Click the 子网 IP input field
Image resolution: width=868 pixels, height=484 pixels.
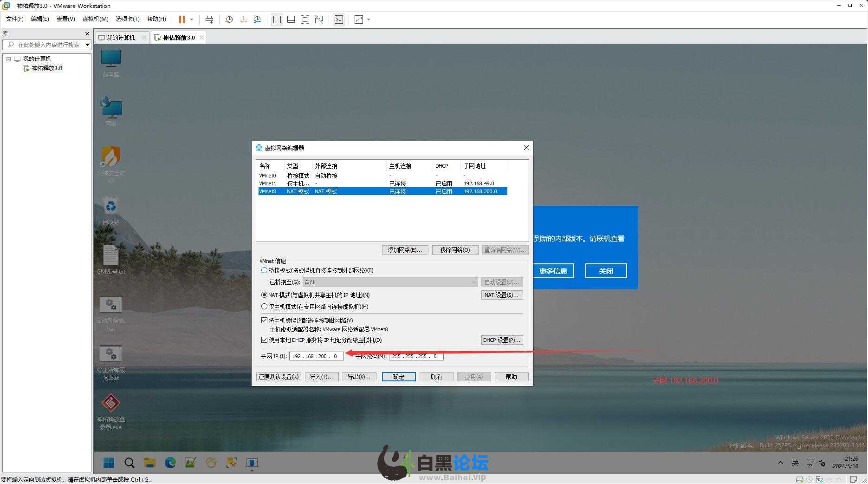click(316, 356)
